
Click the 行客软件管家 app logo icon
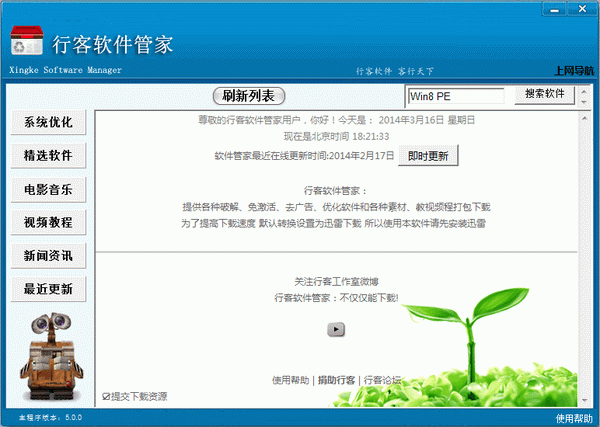pyautogui.click(x=26, y=41)
